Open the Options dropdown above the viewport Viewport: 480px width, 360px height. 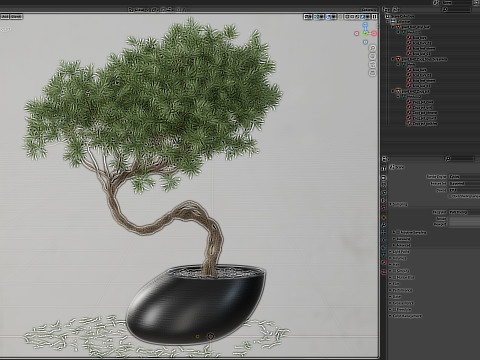(x=369, y=10)
